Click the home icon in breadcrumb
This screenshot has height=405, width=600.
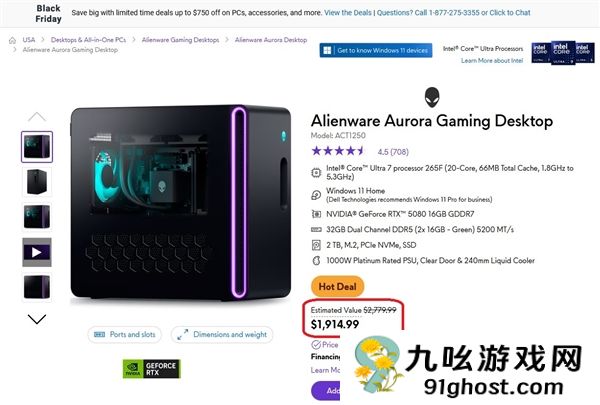[12, 40]
